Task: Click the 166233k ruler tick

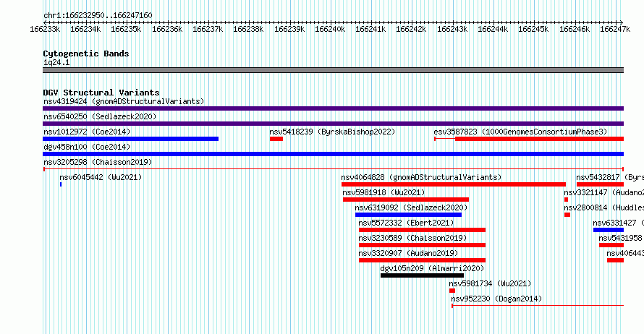Action: pyautogui.click(x=45, y=29)
